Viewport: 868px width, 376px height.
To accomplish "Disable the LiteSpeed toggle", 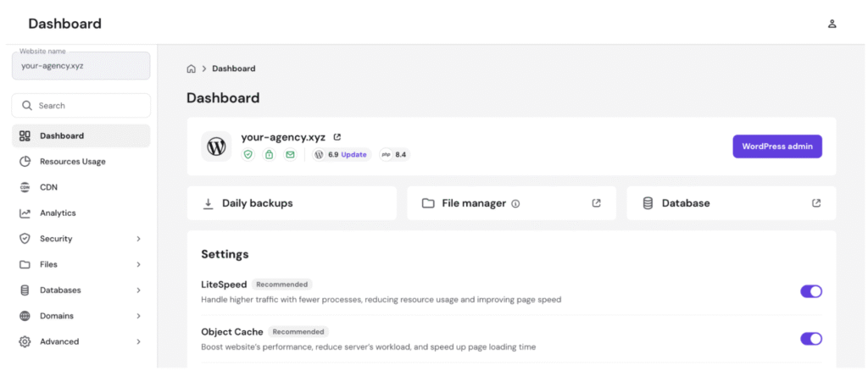I will click(811, 291).
